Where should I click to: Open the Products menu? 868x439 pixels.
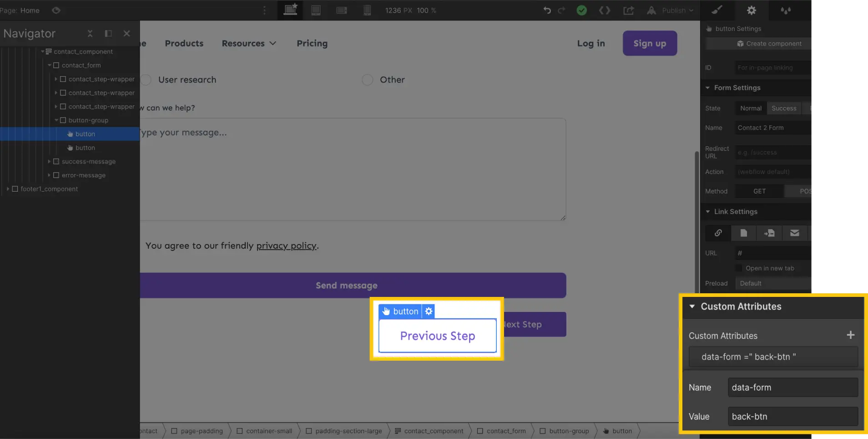point(184,43)
